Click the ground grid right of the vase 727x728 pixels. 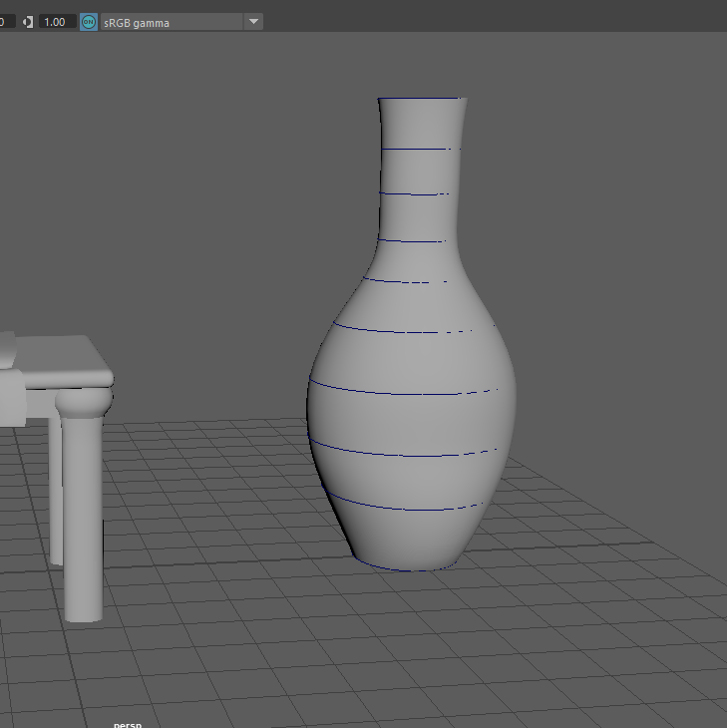tap(598, 598)
